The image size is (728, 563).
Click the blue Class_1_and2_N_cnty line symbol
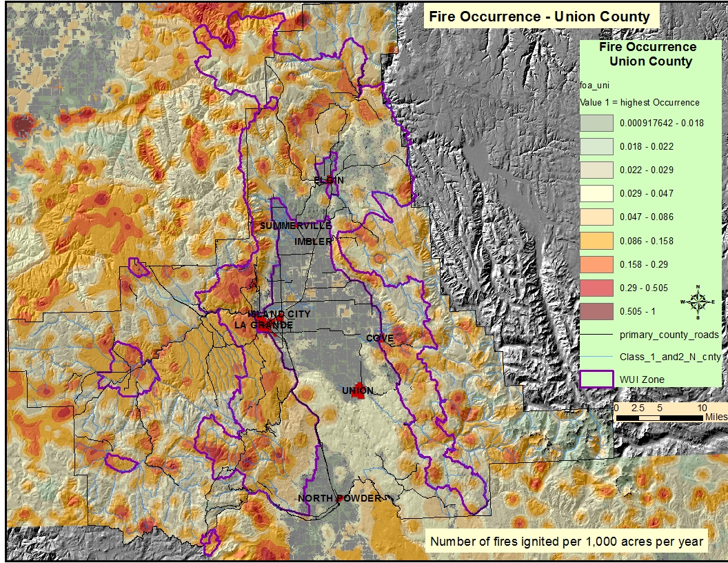(596, 357)
